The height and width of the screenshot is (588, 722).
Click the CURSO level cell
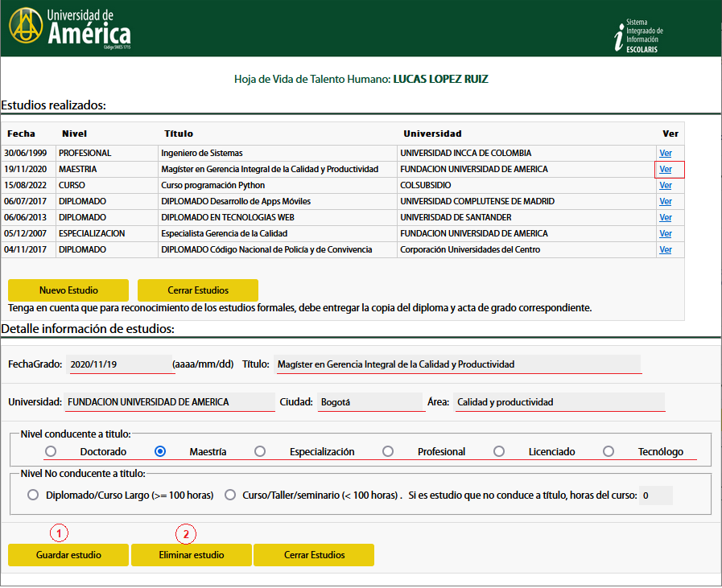pyautogui.click(x=107, y=186)
